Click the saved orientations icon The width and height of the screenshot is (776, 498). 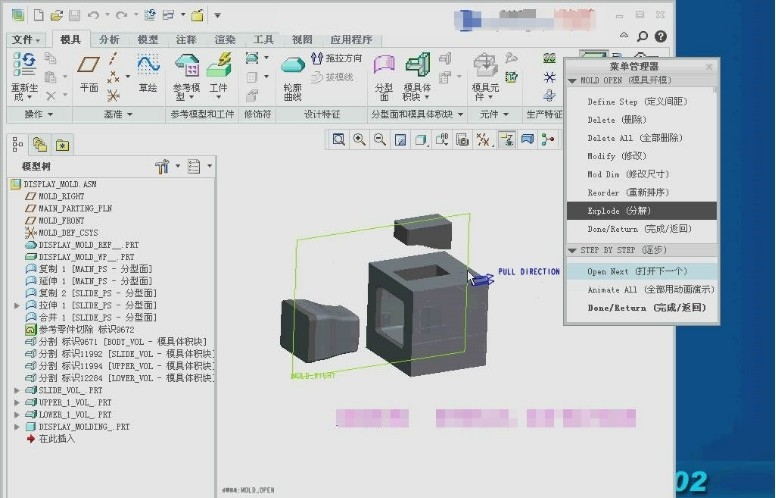pyautogui.click(x=441, y=140)
